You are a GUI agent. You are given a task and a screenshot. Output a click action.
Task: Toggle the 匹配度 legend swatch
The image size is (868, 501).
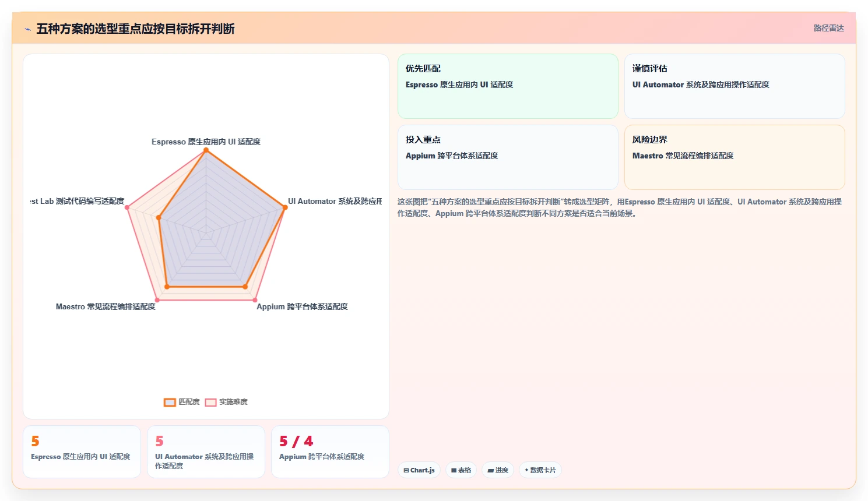coord(170,402)
